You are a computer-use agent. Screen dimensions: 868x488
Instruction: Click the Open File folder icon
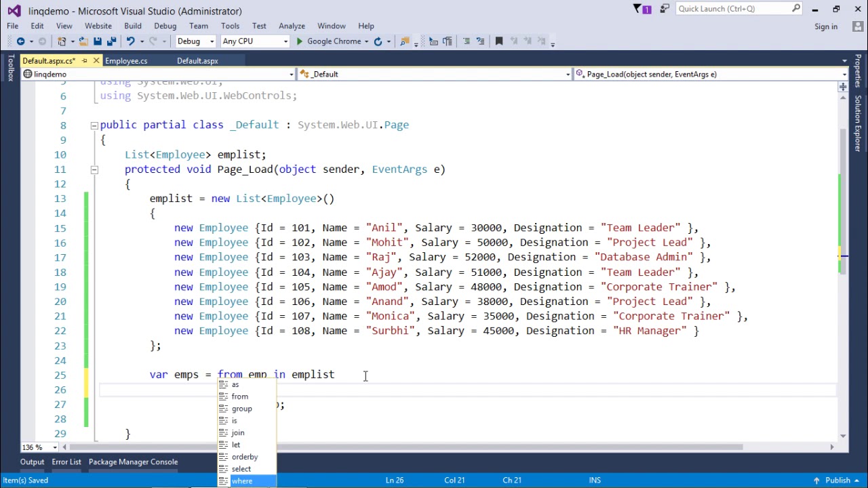[83, 41]
